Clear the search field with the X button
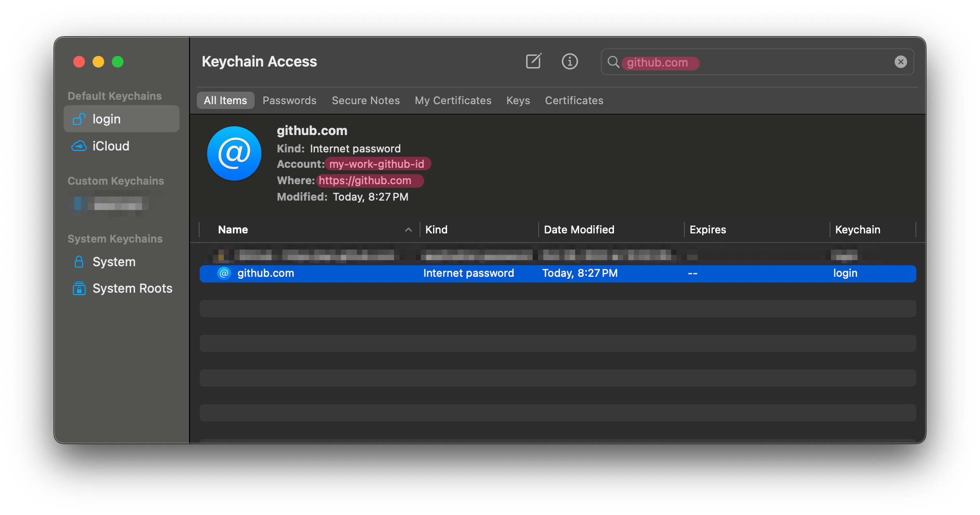Viewport: 980px width, 515px height. tap(900, 62)
